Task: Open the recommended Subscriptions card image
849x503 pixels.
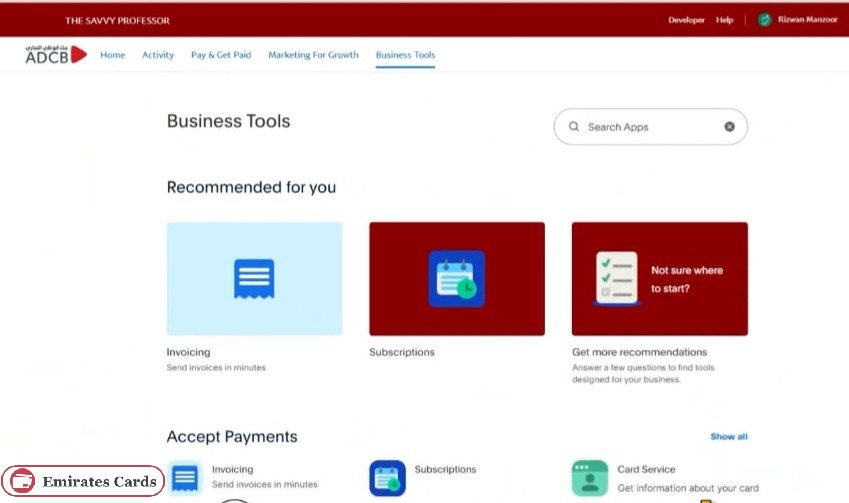Action: [457, 278]
